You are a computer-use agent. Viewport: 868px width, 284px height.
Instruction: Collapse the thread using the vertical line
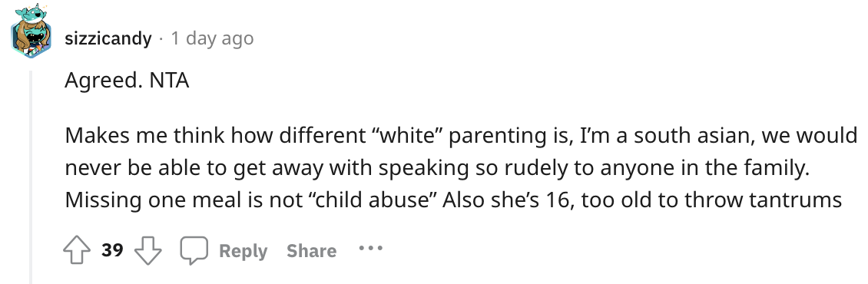[31, 177]
